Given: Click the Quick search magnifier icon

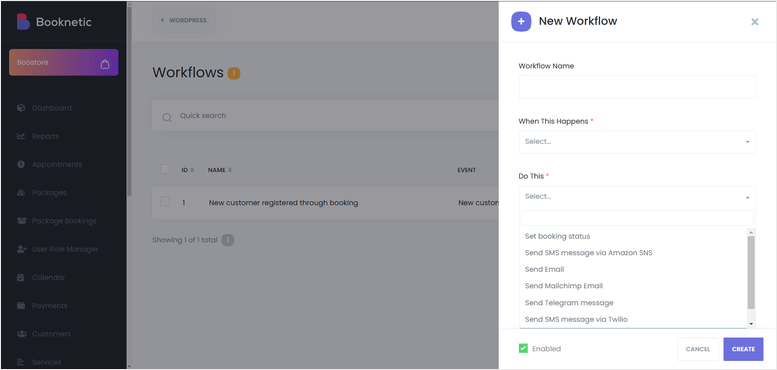Looking at the screenshot, I should point(167,117).
